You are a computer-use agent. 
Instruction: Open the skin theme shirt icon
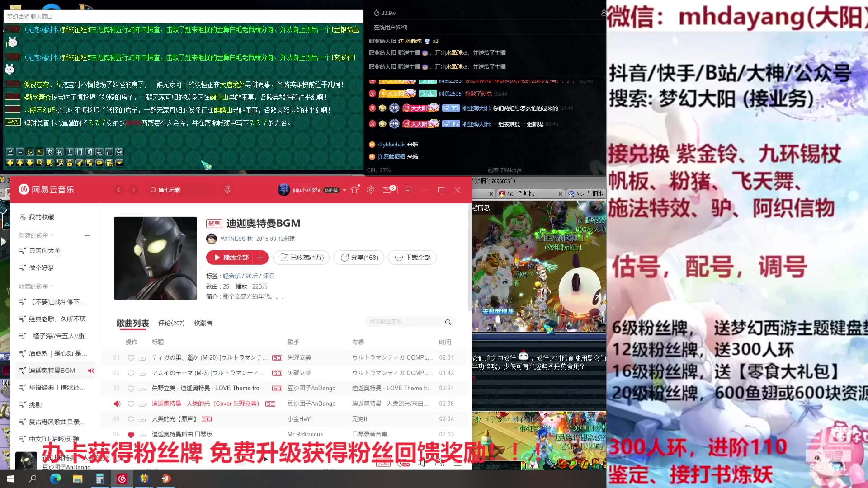point(354,190)
